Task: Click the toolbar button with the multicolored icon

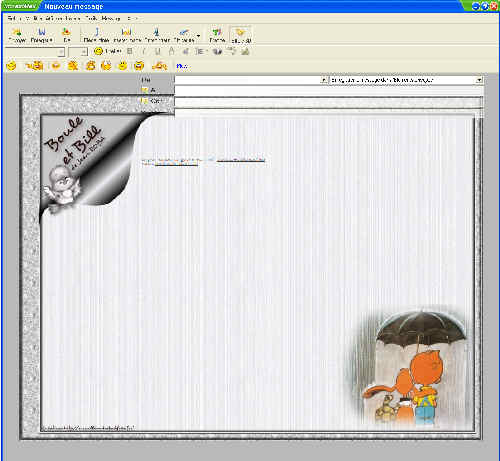Action: [217, 35]
